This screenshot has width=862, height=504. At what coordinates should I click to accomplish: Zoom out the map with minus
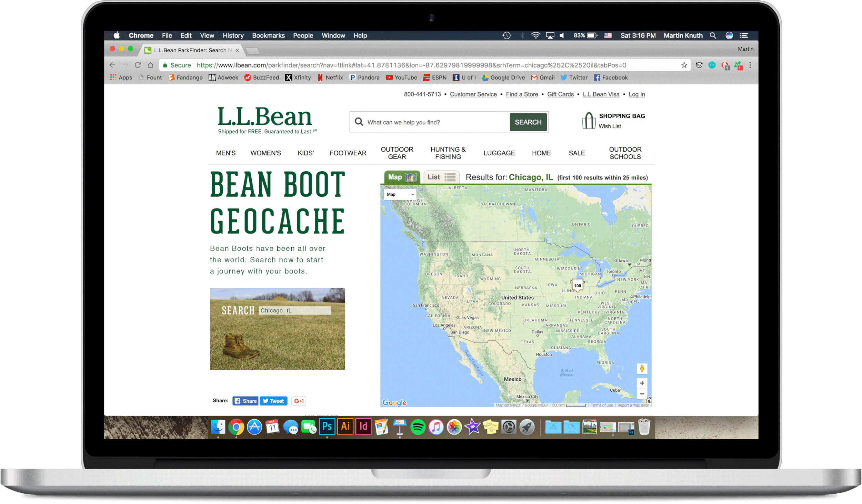(642, 393)
